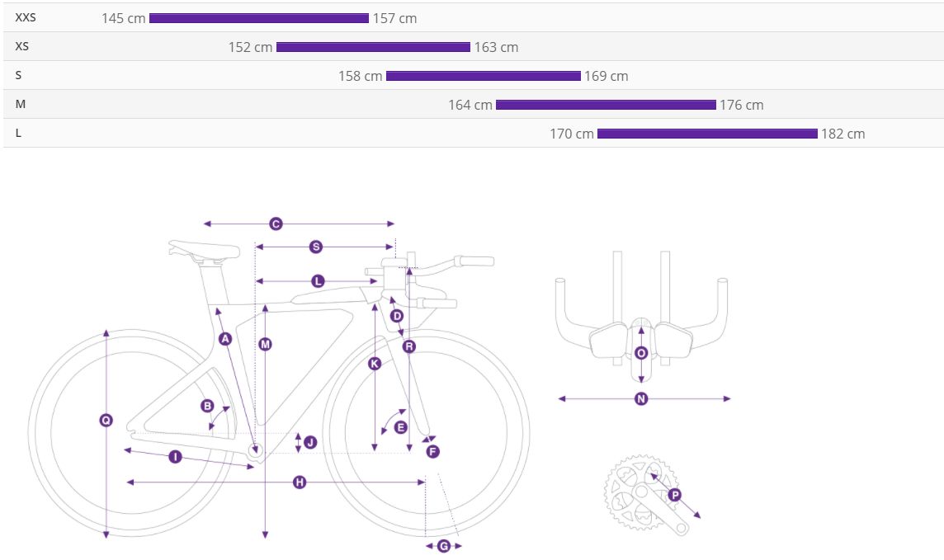
Task: Click the XXS size height range bar
Action: [x=258, y=18]
